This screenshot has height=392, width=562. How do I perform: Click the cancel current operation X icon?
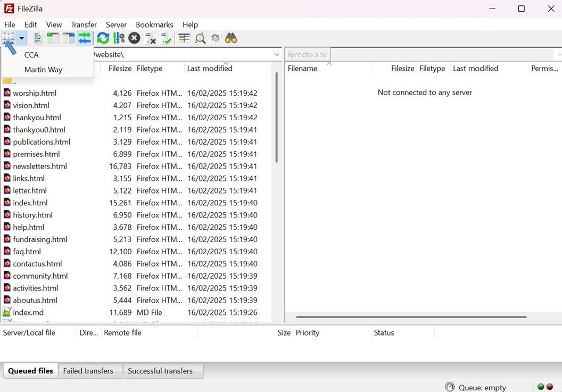point(134,38)
